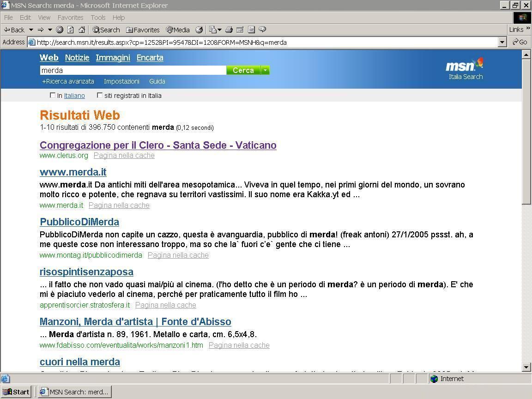Go to the Home page icon
This screenshot has height=399, width=532.
82,30
